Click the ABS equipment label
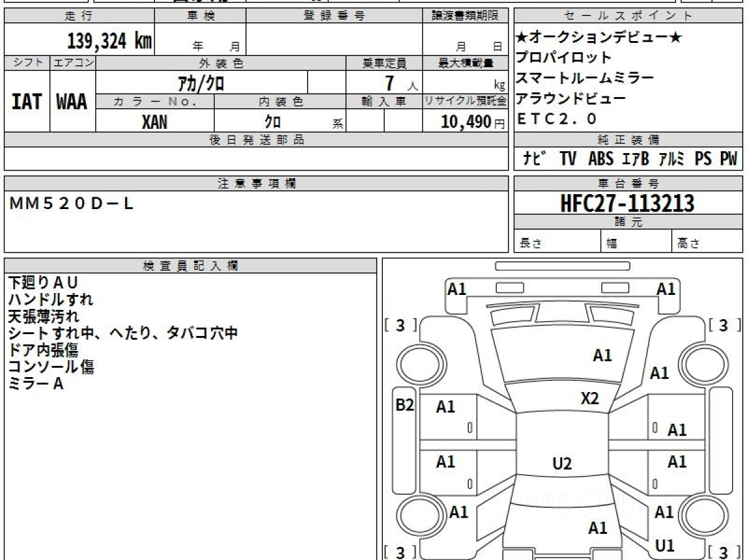 point(601,159)
